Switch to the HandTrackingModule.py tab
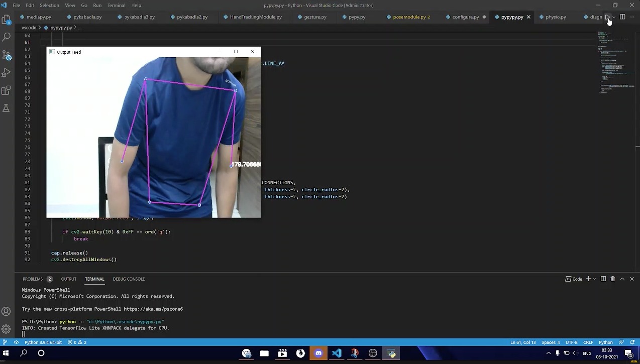The height and width of the screenshot is (364, 640). [256, 17]
